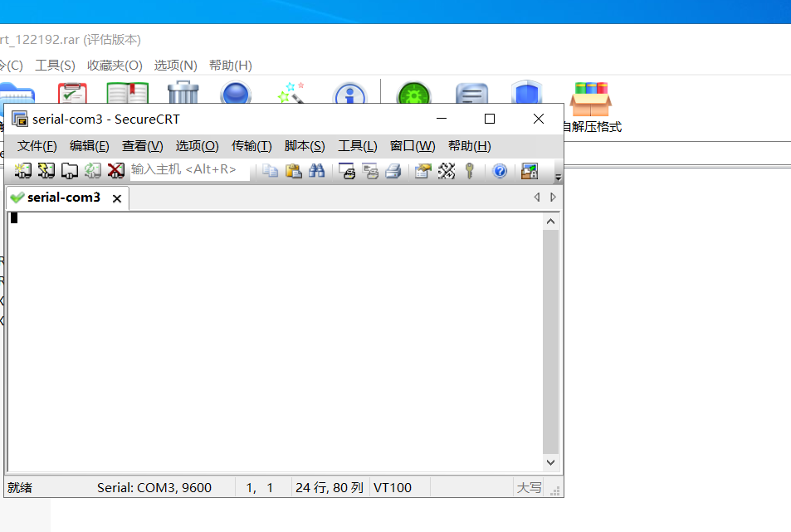This screenshot has width=791, height=532.
Task: Click the Comment icon in WinRAR toolbar
Action: (471, 93)
